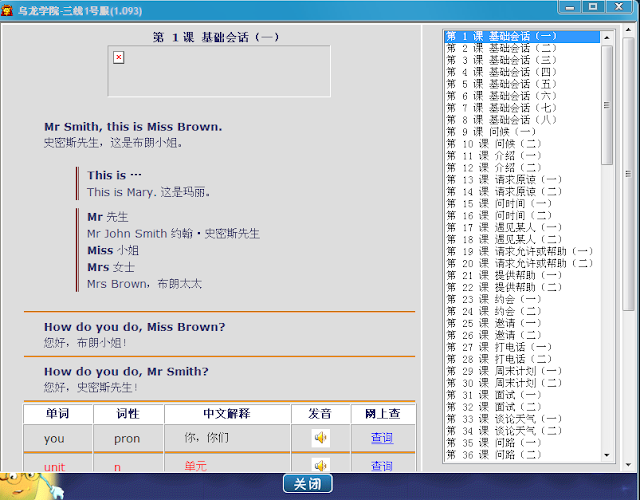Select lesson 第 20 课 请求允许或帮助（二）

[x=522, y=263]
